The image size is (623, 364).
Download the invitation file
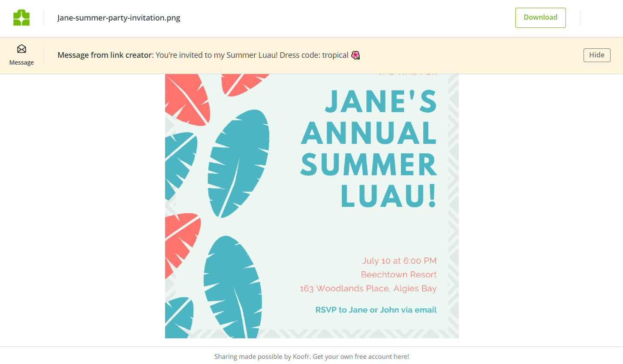[x=540, y=18]
